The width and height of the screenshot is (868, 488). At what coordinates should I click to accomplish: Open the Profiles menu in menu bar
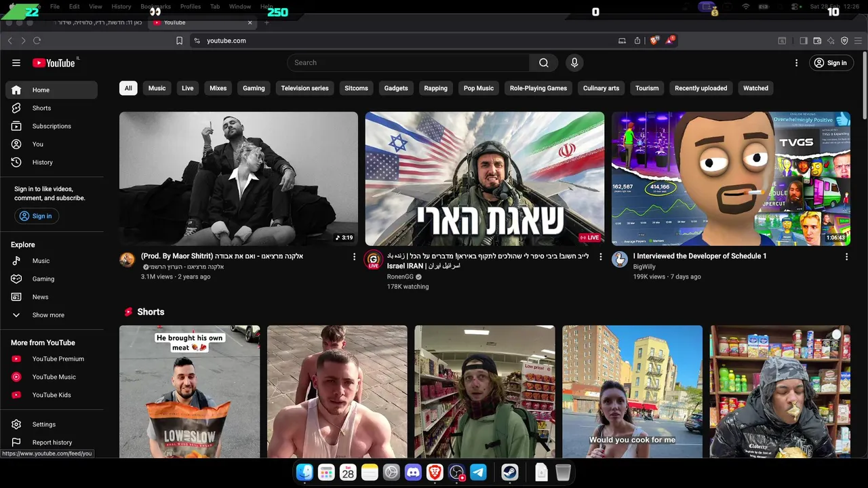point(190,6)
